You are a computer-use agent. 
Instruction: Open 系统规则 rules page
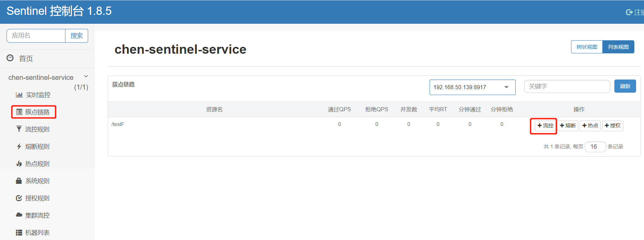pyautogui.click(x=37, y=181)
